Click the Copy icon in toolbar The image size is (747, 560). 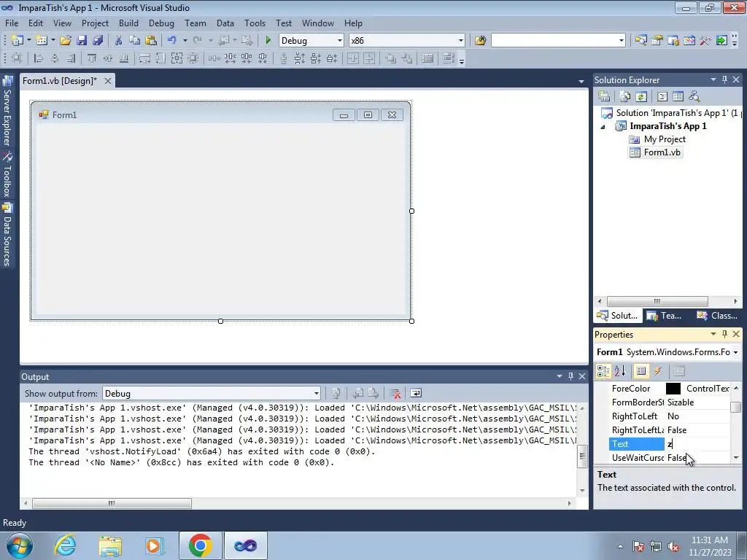click(x=134, y=41)
